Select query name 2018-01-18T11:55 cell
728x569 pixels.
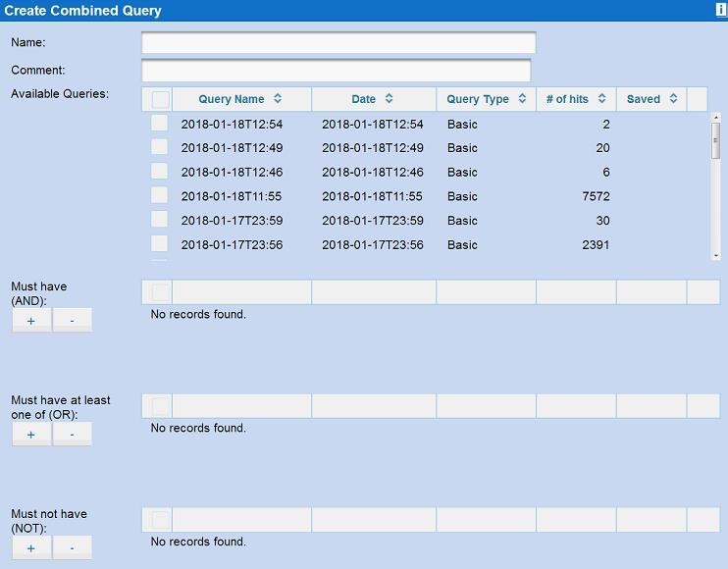(x=232, y=196)
